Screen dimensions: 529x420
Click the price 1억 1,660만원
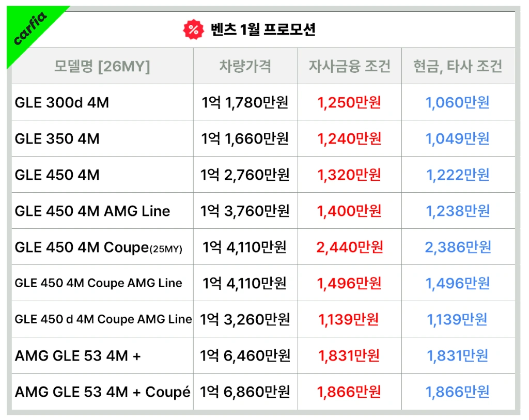coord(245,138)
